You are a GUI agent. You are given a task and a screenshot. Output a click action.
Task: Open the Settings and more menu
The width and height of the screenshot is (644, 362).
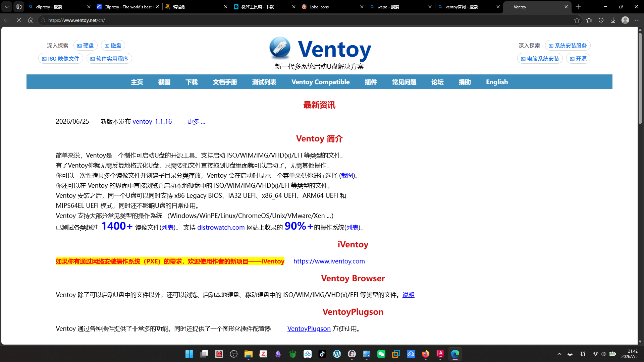637,20
